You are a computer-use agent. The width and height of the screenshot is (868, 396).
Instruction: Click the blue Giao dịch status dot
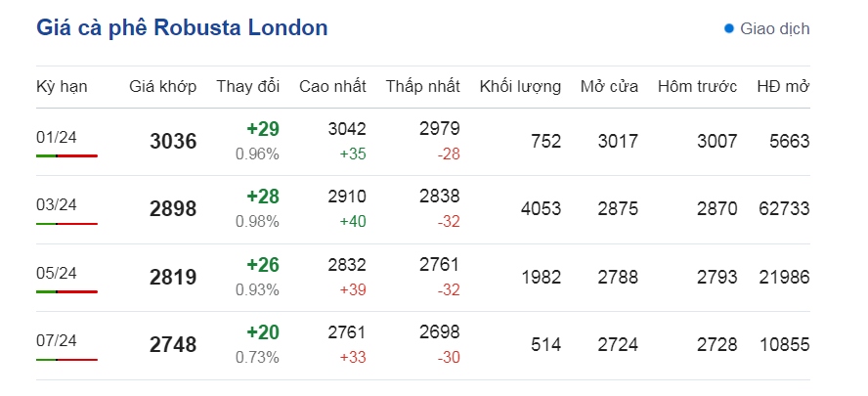[x=729, y=28]
